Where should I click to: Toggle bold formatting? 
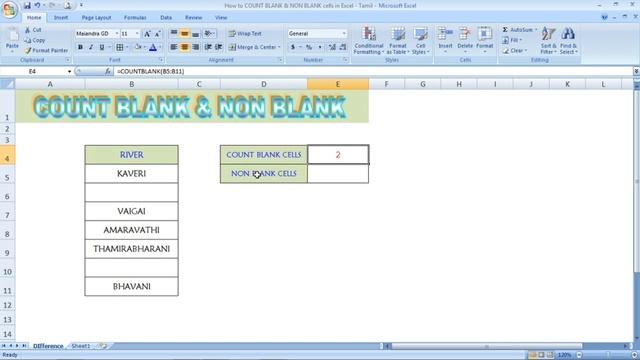tap(80, 47)
